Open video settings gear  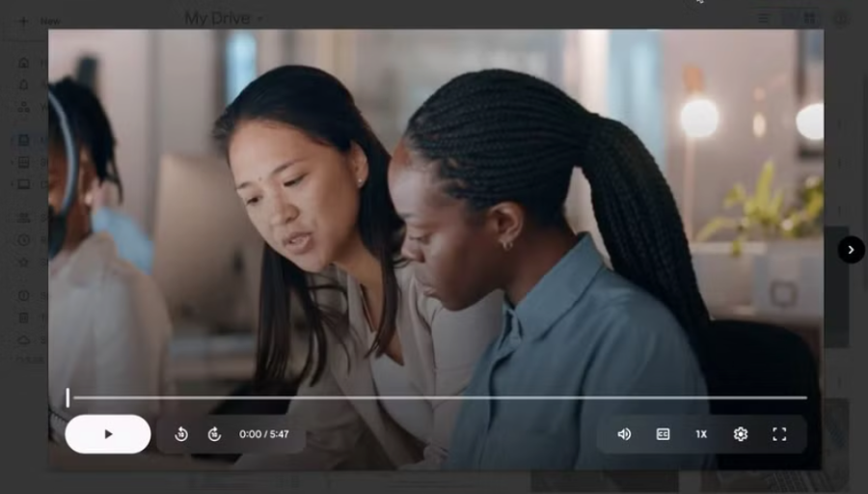[740, 434]
